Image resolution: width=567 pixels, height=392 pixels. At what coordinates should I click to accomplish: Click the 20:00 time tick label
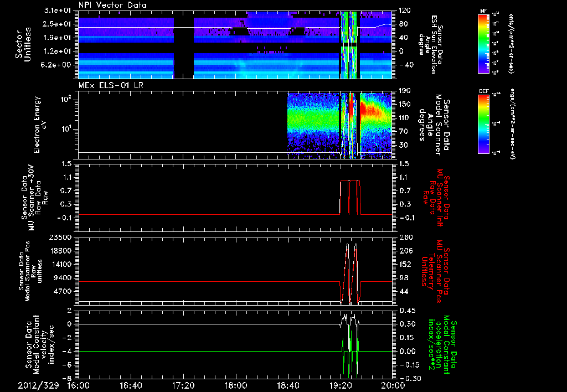pos(393,385)
